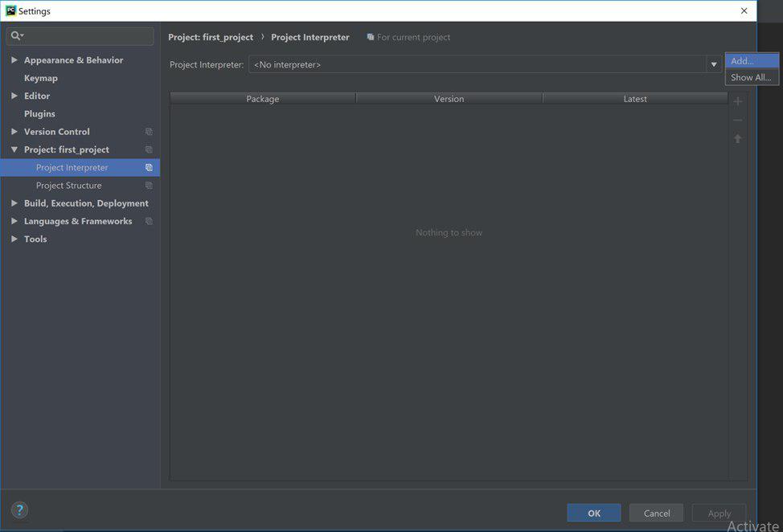Click copy icon beside Languages & Frameworks
783x532 pixels.
point(149,221)
